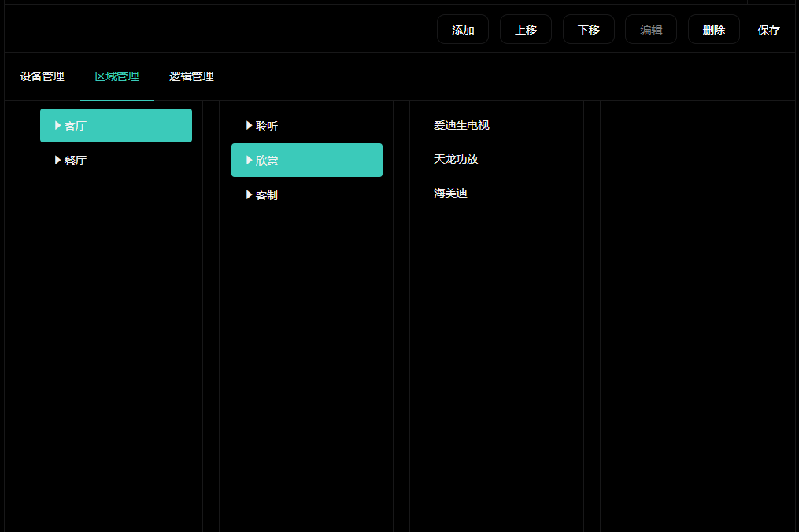Choose the 天龙功放 device entry
The height and width of the screenshot is (532, 799).
456,159
